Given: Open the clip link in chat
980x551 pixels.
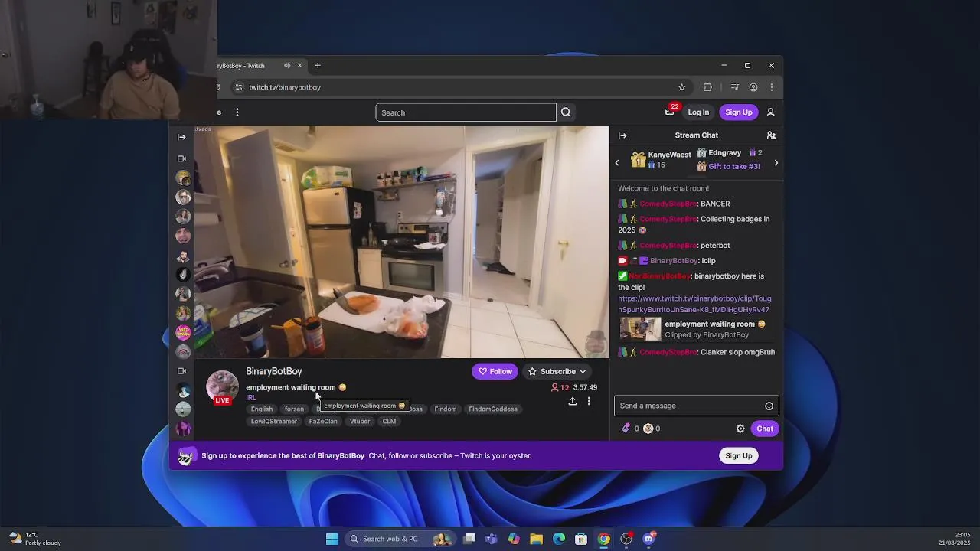Looking at the screenshot, I should coord(694,305).
